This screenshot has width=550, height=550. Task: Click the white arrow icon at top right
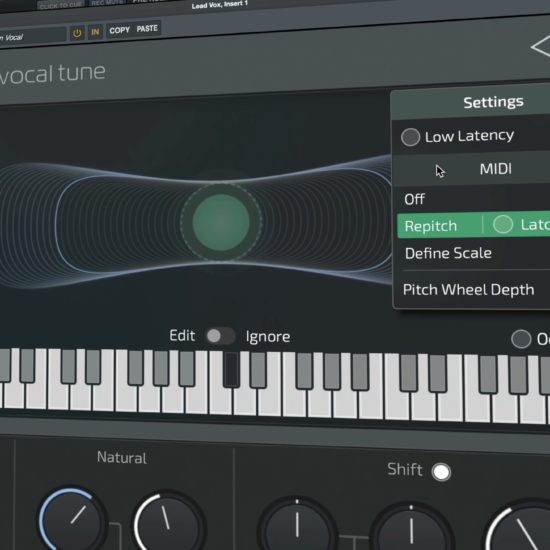point(541,46)
